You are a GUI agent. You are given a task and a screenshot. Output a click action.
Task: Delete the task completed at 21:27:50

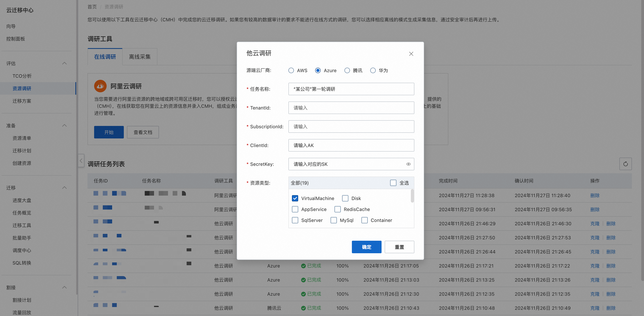611,237
